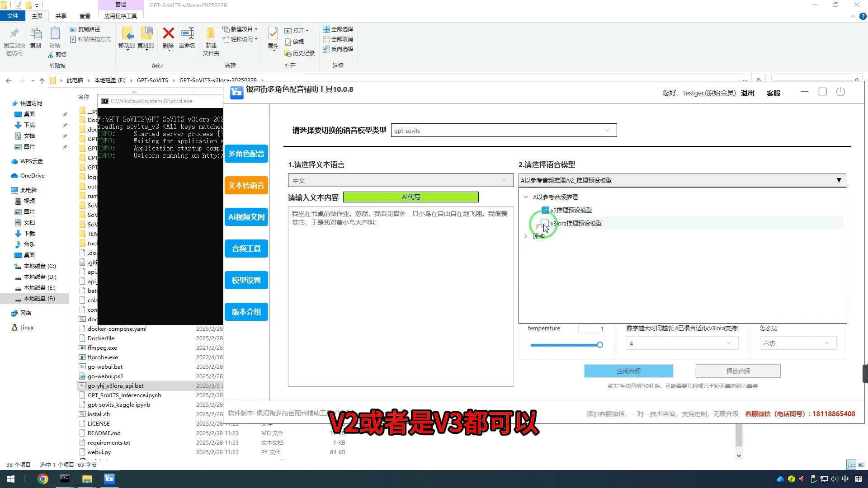Open the 新建项目 dropdown in ribbon
This screenshot has width=868, height=488.
click(240, 29)
